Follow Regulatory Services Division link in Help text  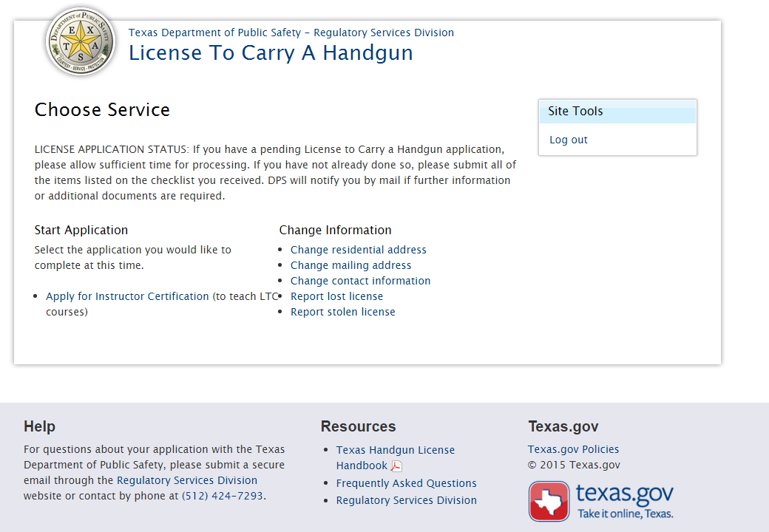187,480
